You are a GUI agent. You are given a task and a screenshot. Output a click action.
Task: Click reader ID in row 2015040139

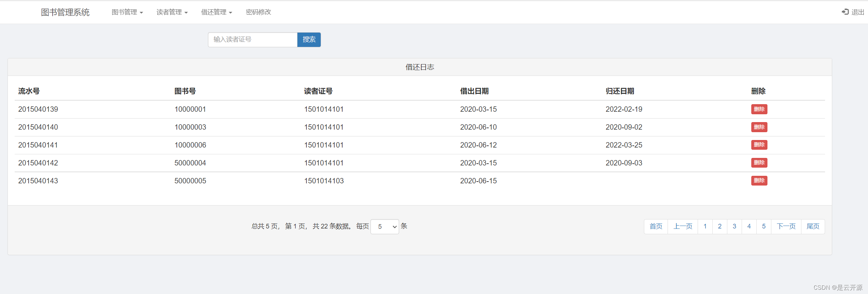(x=324, y=109)
